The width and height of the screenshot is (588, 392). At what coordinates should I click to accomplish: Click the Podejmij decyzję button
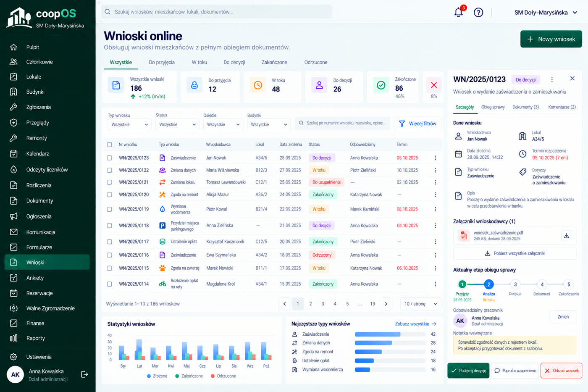click(468, 371)
